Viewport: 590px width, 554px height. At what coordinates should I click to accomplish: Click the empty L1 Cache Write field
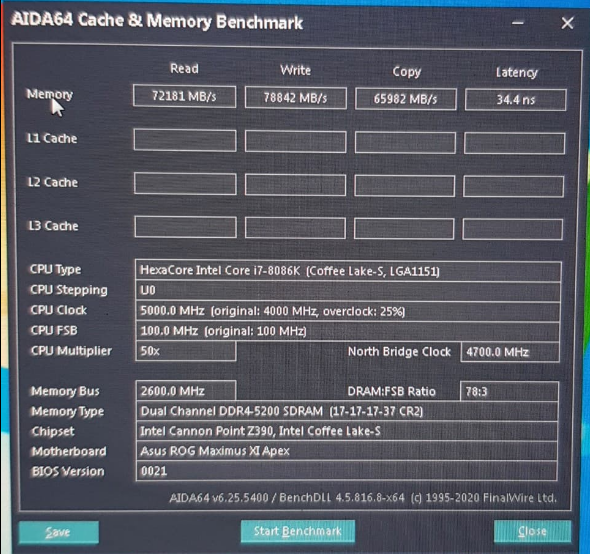point(295,142)
